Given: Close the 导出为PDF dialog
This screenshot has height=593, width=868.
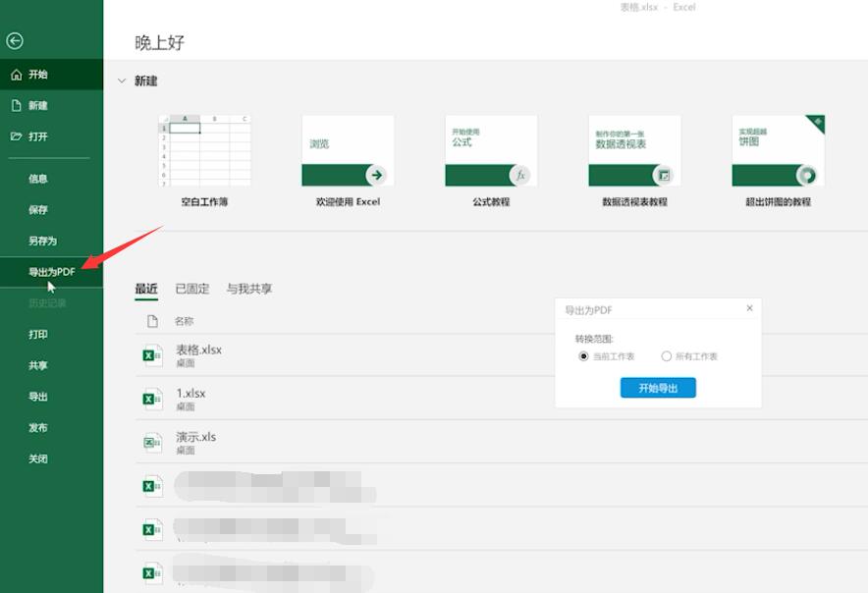Looking at the screenshot, I should (x=749, y=308).
